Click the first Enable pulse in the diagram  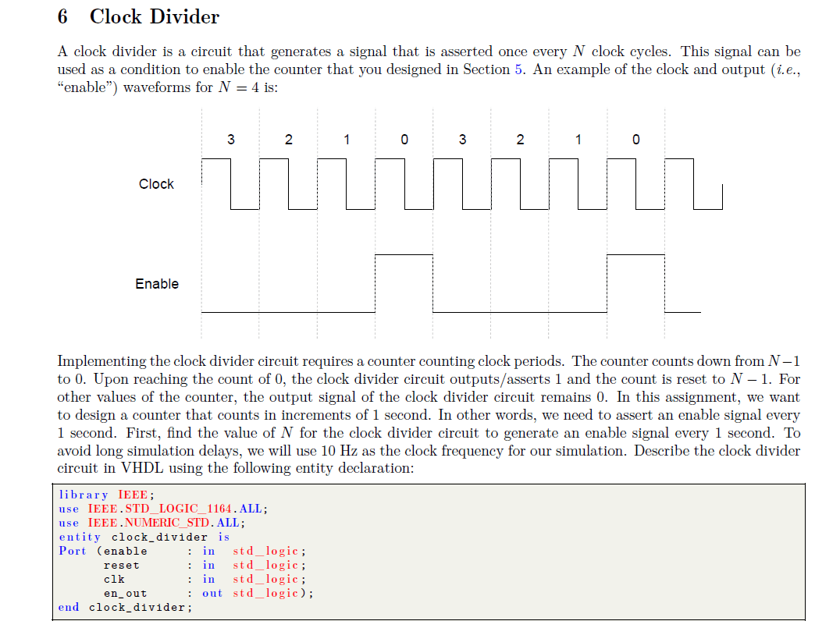pos(404,254)
